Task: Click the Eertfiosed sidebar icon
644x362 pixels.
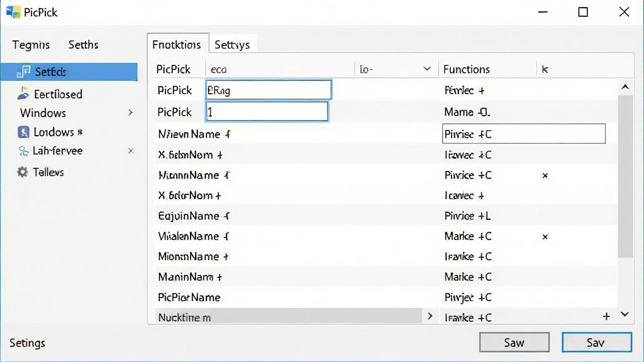Action: (x=23, y=94)
